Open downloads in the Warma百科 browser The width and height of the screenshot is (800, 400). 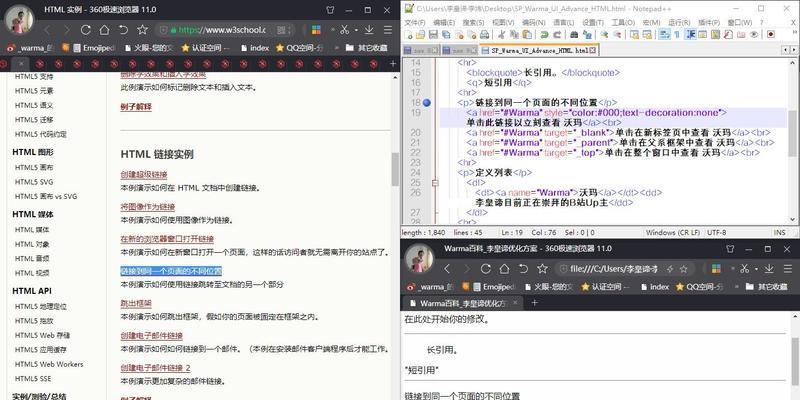click(x=769, y=268)
